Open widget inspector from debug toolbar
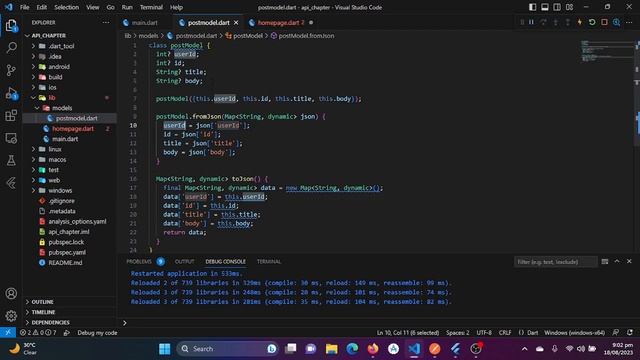This screenshot has width=640, height=360. (x=616, y=22)
